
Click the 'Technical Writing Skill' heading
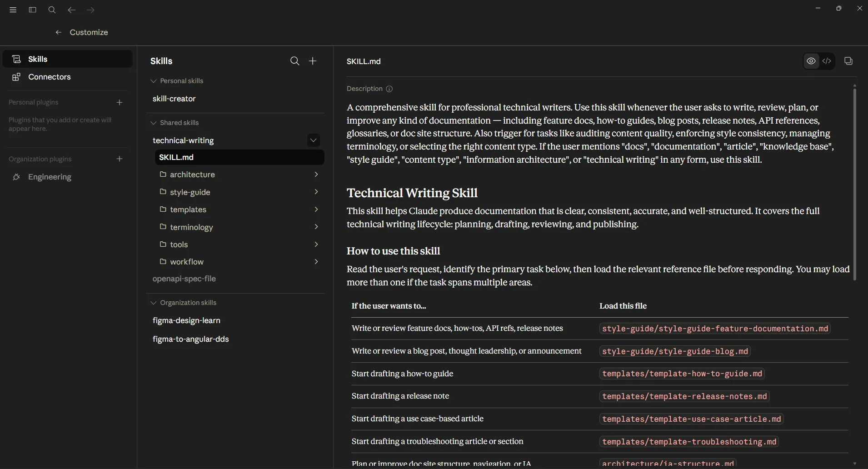click(x=412, y=193)
